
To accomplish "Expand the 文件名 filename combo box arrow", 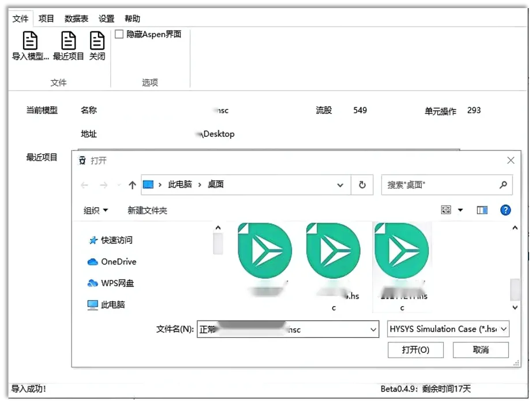I will pos(373,329).
